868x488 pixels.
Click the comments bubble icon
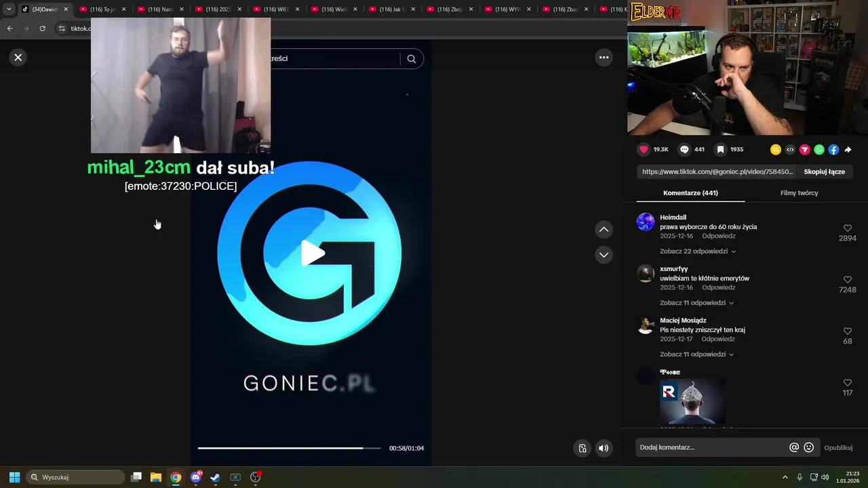point(684,149)
